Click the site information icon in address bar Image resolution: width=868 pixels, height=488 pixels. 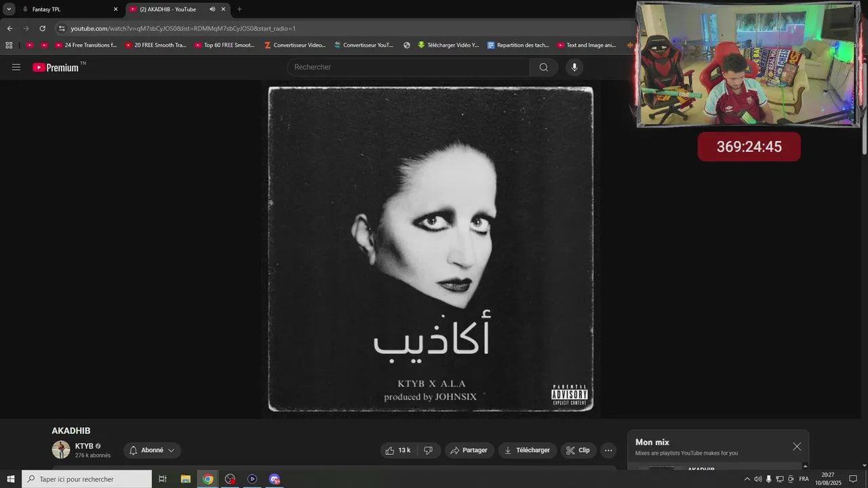(x=62, y=28)
